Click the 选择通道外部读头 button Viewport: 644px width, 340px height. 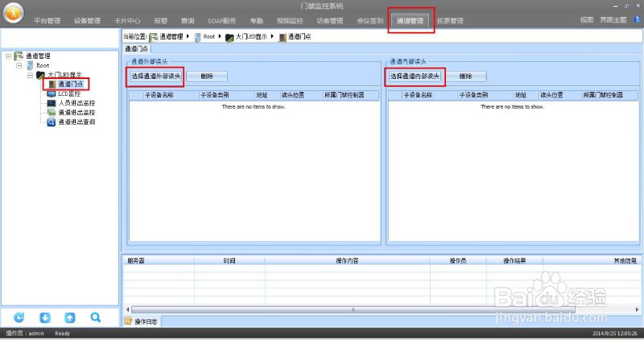(x=156, y=76)
